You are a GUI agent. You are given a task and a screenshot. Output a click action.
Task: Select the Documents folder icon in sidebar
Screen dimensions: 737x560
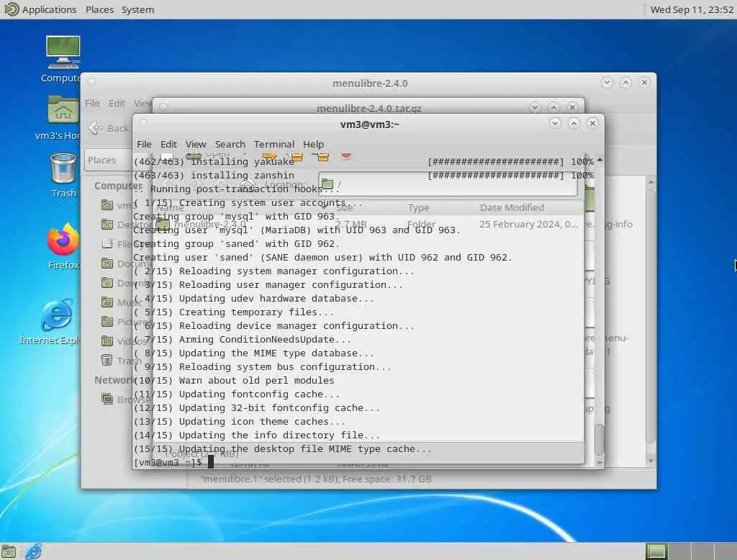click(107, 263)
